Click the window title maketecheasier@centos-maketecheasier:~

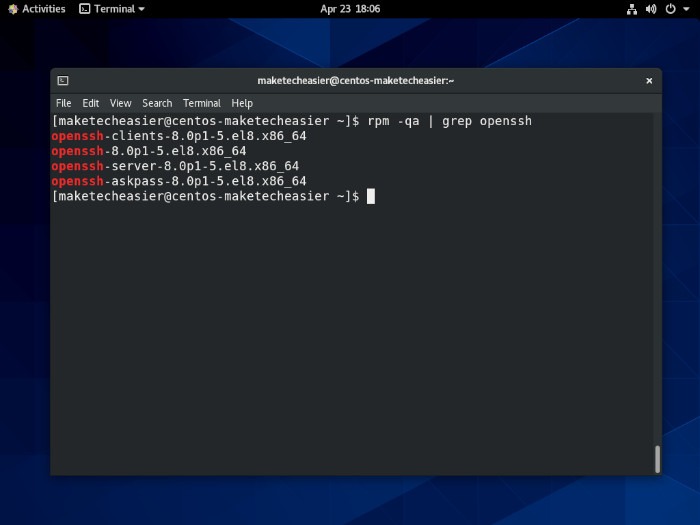pyautogui.click(x=356, y=81)
